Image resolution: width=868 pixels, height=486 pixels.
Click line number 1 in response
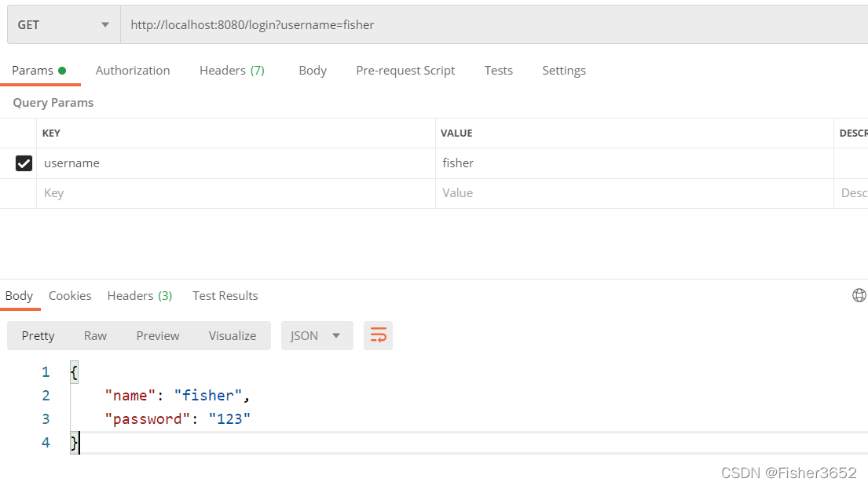click(46, 372)
